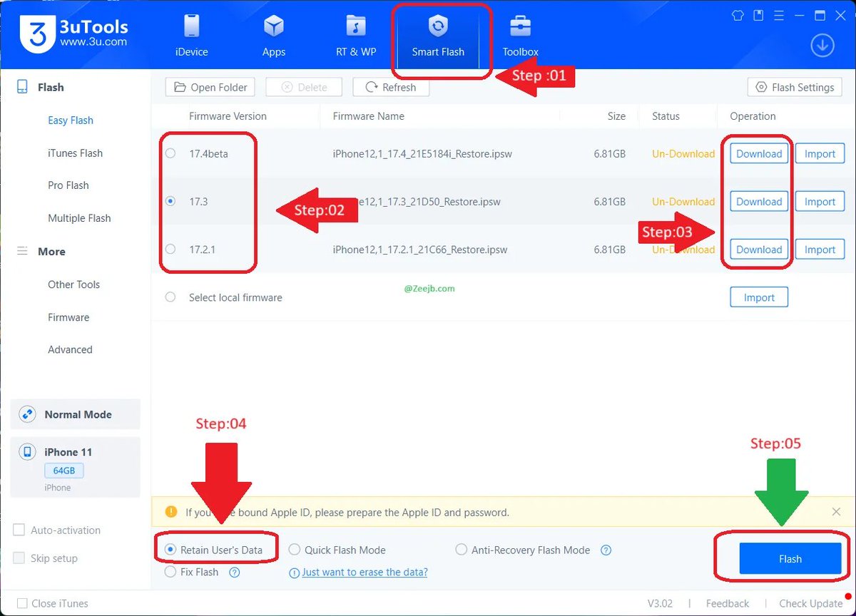Viewport: 856px width, 616px height.
Task: Click the blue Flash button
Action: (790, 558)
